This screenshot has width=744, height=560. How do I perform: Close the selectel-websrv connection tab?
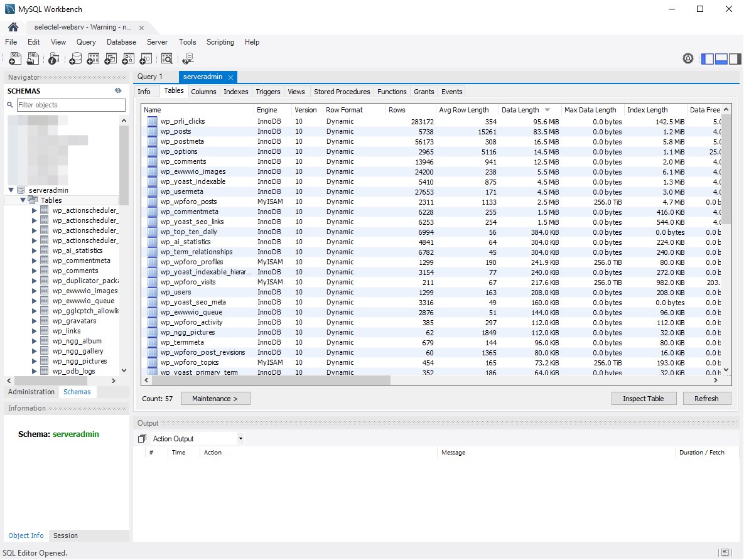click(x=141, y=28)
